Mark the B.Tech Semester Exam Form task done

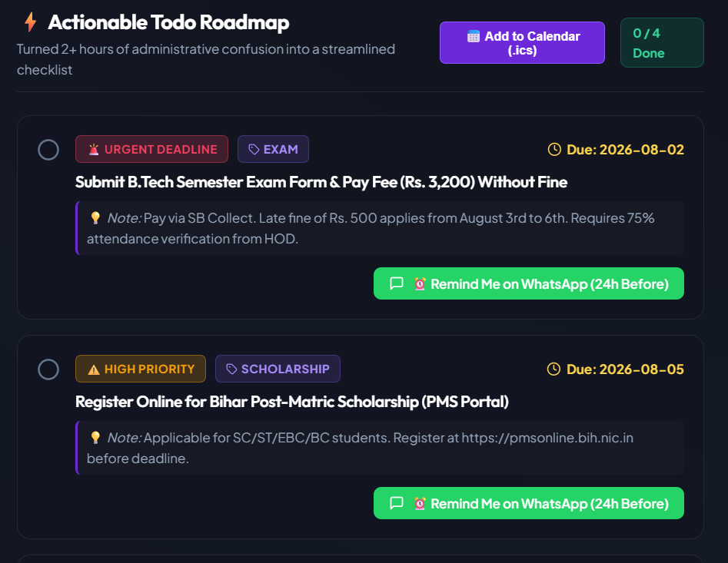tap(48, 150)
